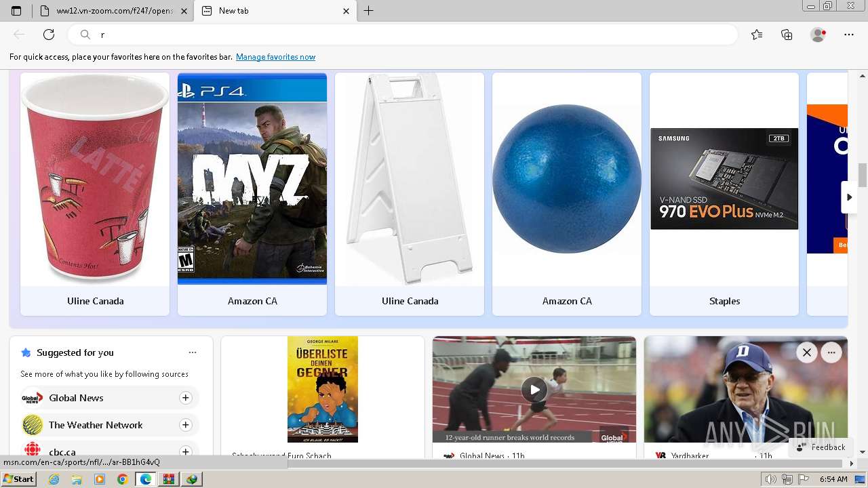The width and height of the screenshot is (868, 488).
Task: Follow The Weather Network with plus button
Action: (186, 425)
